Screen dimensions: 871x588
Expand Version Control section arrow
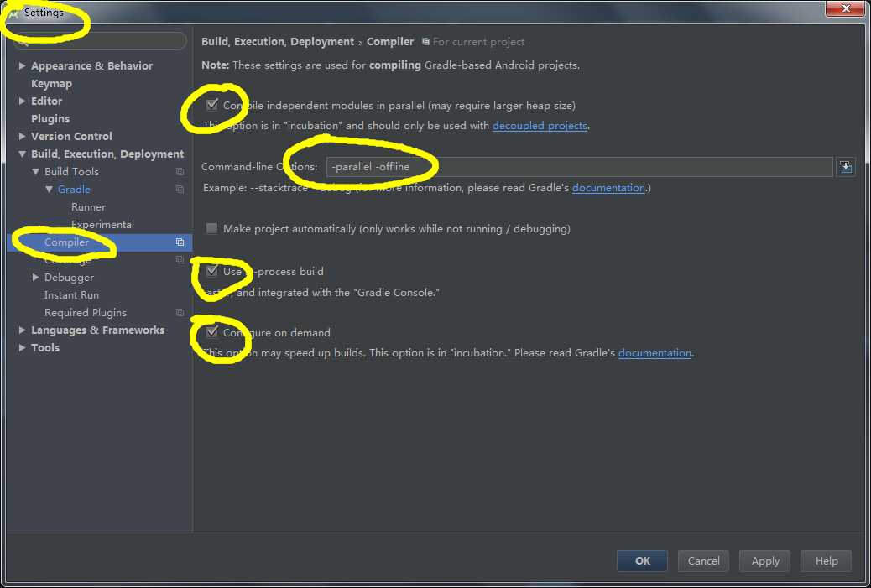[x=22, y=136]
